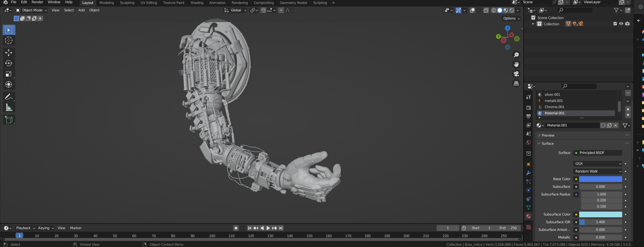Switch to orthographic perspective view icon
This screenshot has height=247, width=644.
[516, 83]
